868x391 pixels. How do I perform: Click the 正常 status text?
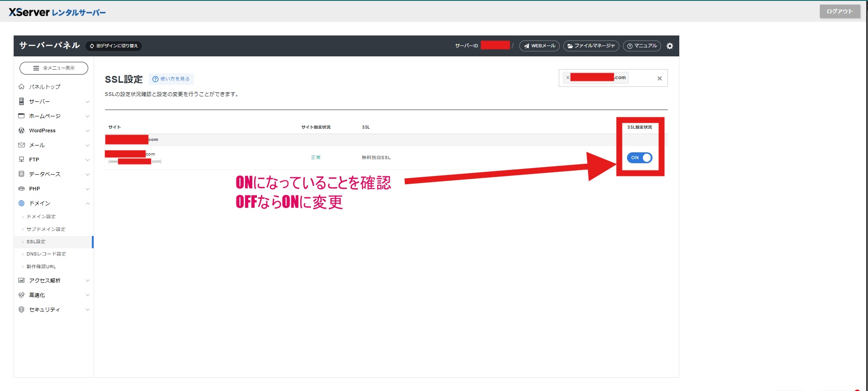click(316, 158)
